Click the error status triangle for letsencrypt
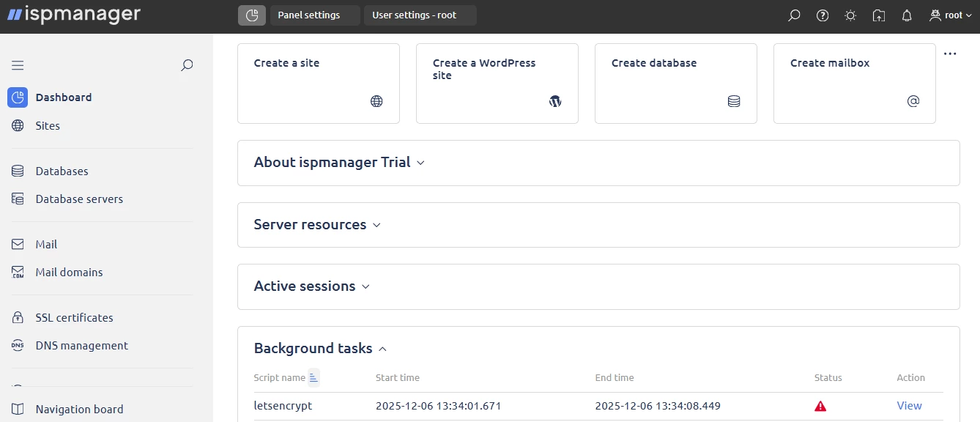980x422 pixels. pyautogui.click(x=820, y=405)
